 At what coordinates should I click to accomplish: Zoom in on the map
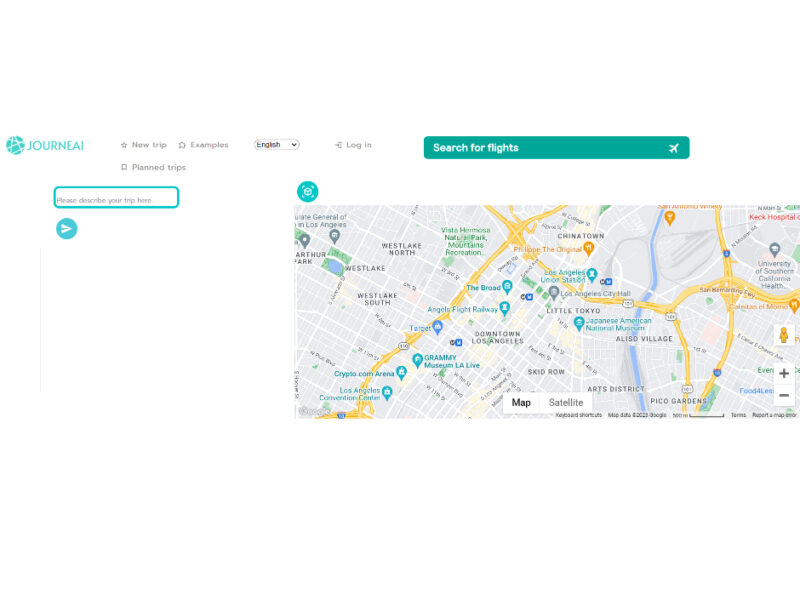click(784, 373)
